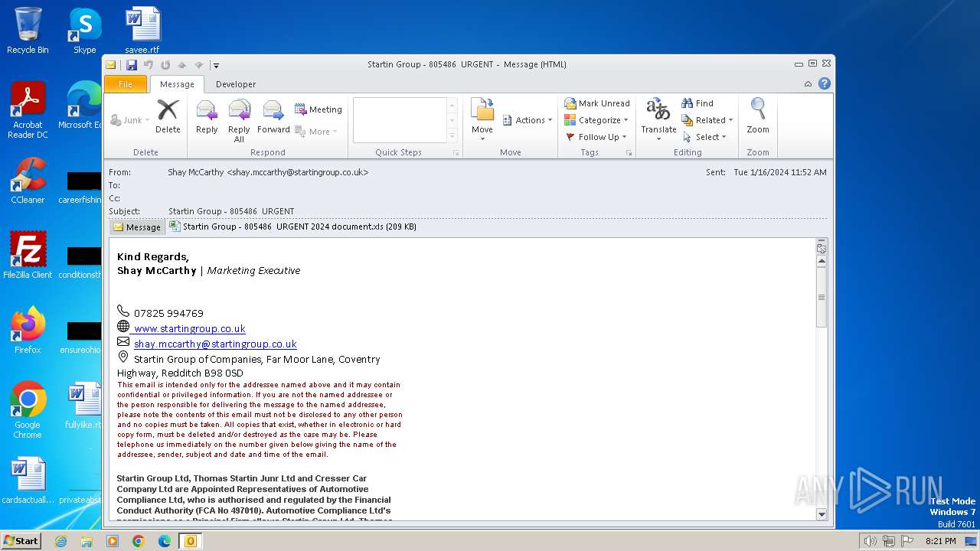The image size is (980, 551).
Task: Open fullylike.rtf desktop file
Action: [x=83, y=406]
